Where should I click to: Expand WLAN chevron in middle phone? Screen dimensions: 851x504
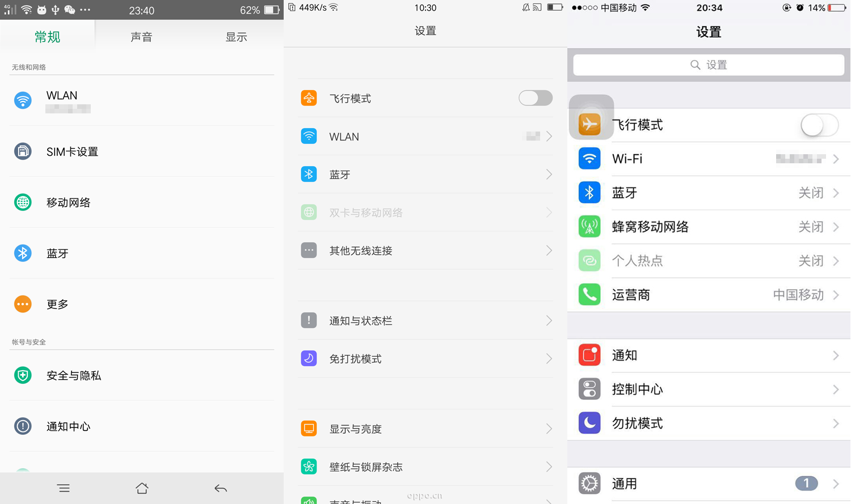(549, 136)
